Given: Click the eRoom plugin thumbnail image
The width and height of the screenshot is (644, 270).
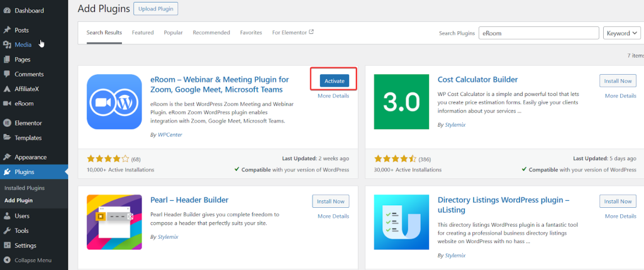Looking at the screenshot, I should 114,102.
